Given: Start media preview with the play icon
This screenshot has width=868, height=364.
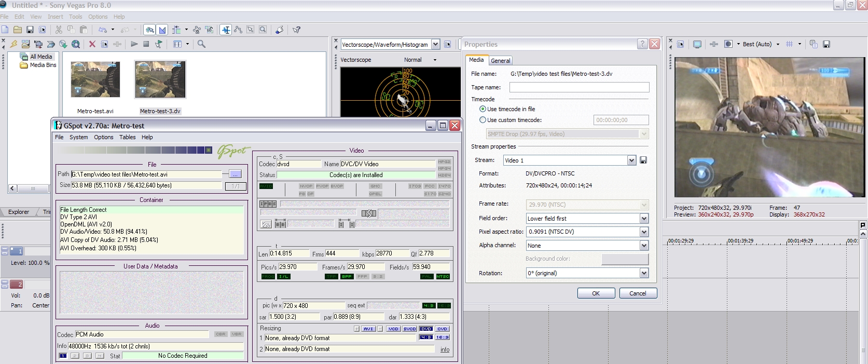Looking at the screenshot, I should 134,44.
